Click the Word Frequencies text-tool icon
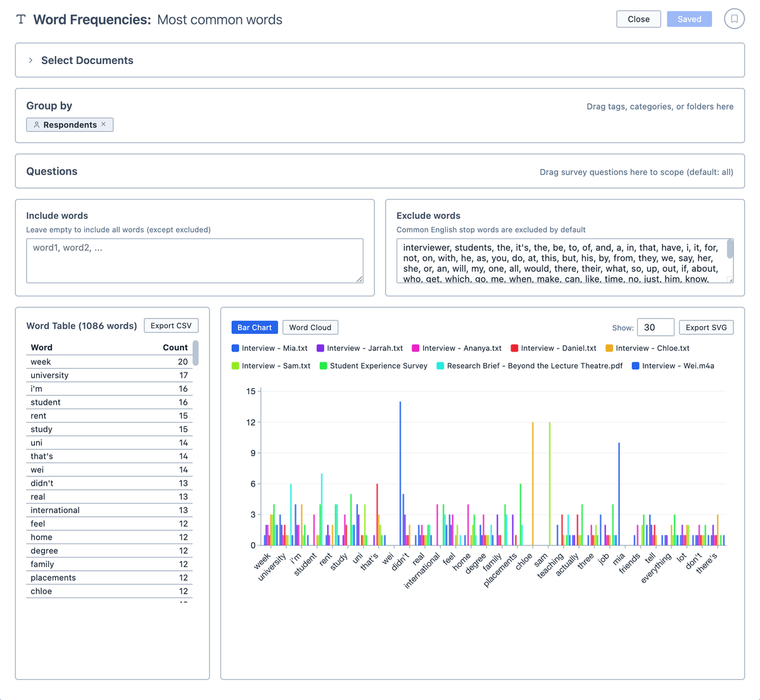The width and height of the screenshot is (760, 700). 21,19
